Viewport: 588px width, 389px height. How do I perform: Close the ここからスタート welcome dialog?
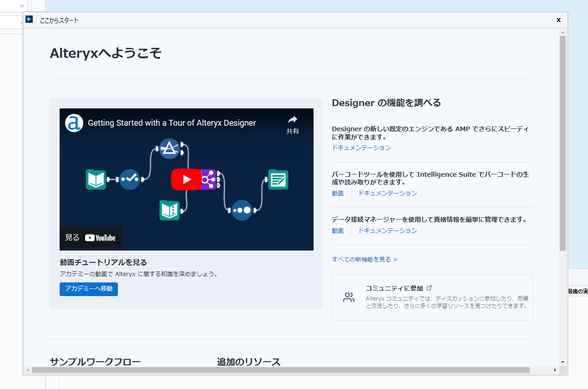point(558,20)
